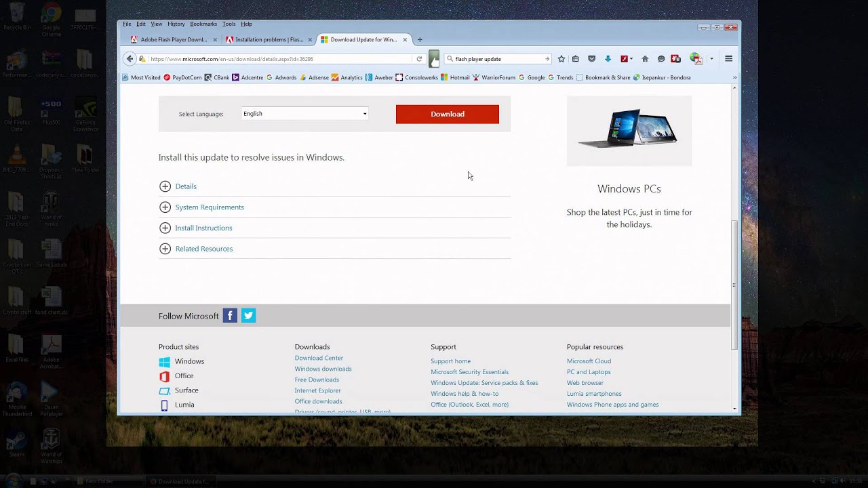This screenshot has height=488, width=868.
Task: Open the Help menu
Action: point(246,24)
